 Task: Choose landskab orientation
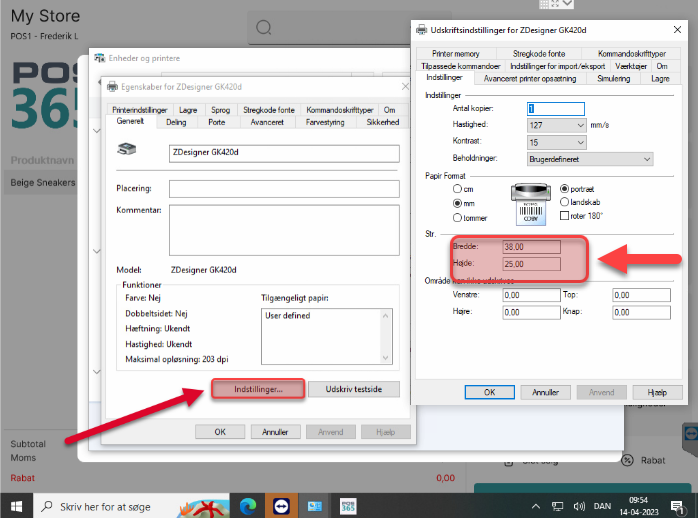tap(564, 202)
